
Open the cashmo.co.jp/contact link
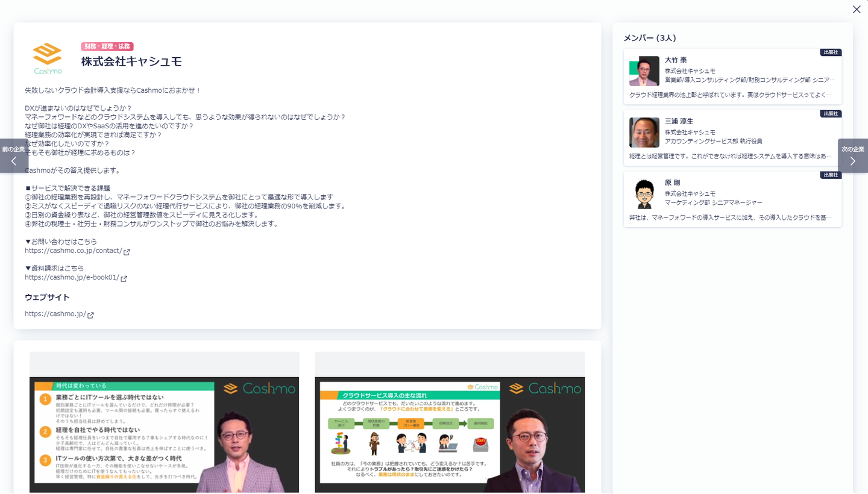[x=74, y=251]
